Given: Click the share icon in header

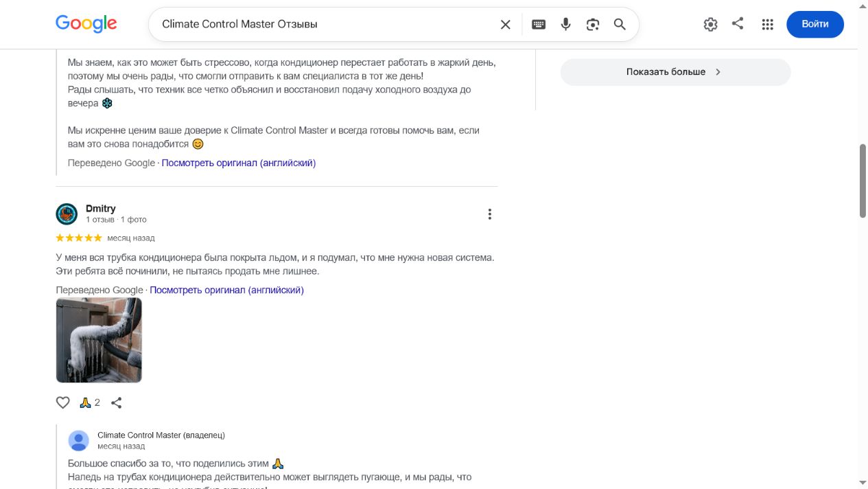Looking at the screenshot, I should 738,23.
